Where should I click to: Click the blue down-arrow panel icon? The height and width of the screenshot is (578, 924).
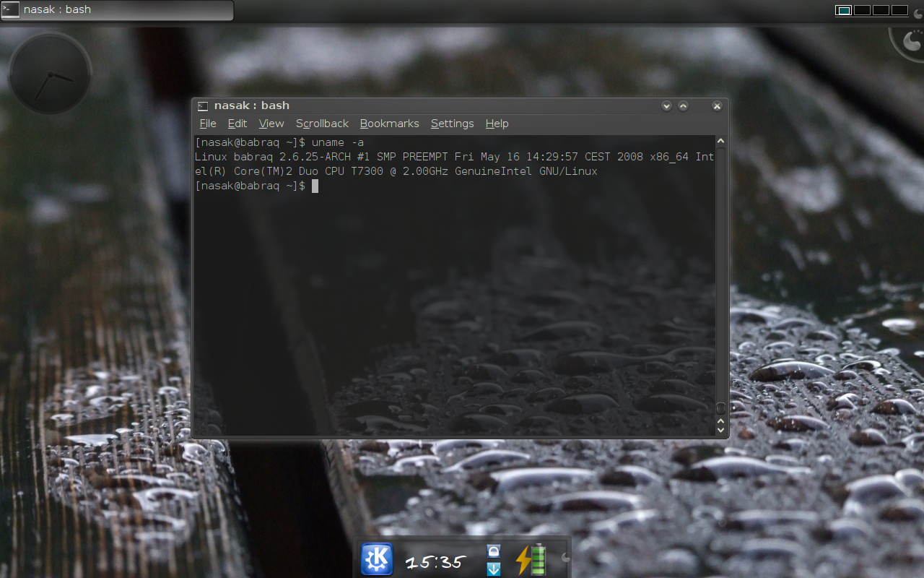(x=494, y=569)
